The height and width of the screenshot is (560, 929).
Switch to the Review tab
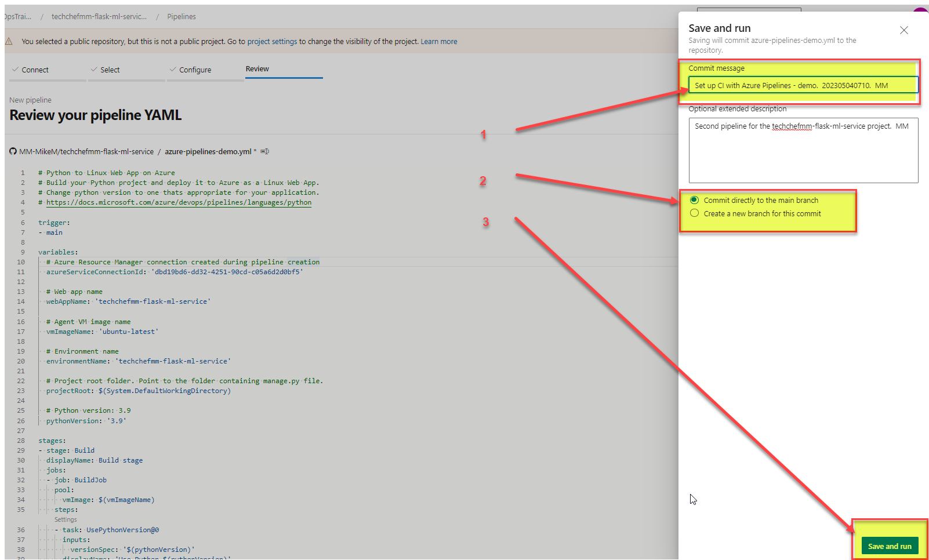tap(257, 68)
